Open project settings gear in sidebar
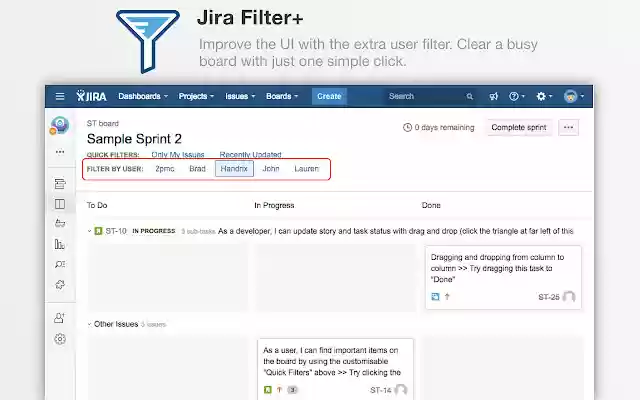 [60, 339]
